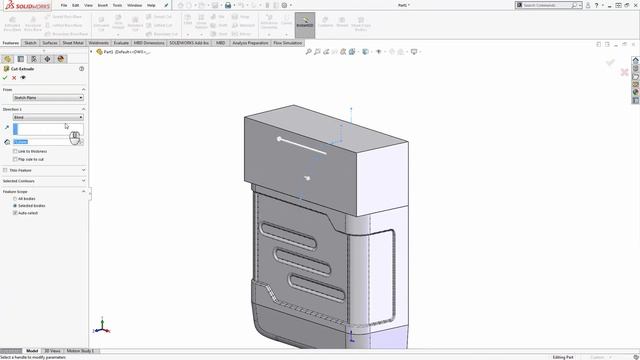640x360 pixels.
Task: Click the Zoom to Area icon
Action: 317,52
